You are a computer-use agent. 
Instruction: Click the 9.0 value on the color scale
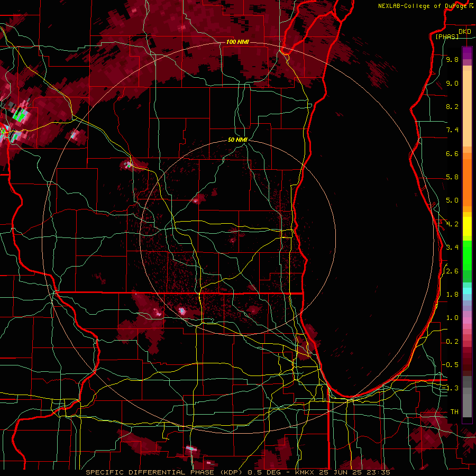[452, 83]
